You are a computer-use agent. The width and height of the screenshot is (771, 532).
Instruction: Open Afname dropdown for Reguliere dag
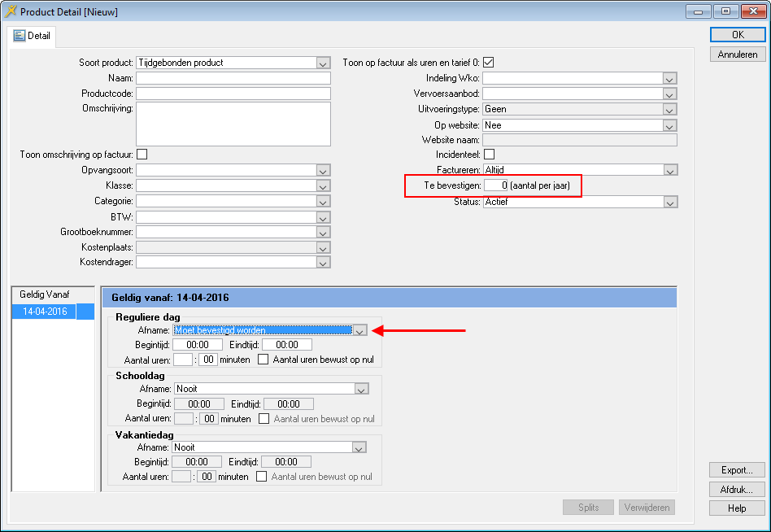[x=359, y=330]
